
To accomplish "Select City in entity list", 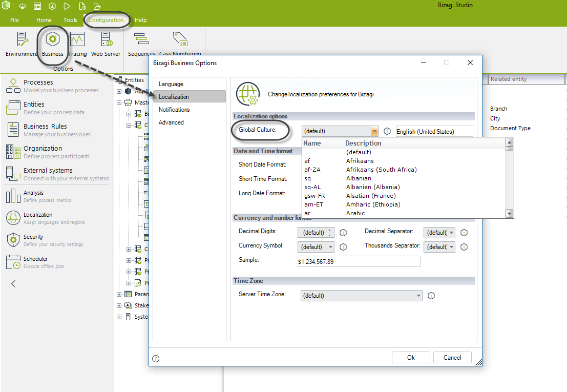I will pyautogui.click(x=495, y=118).
